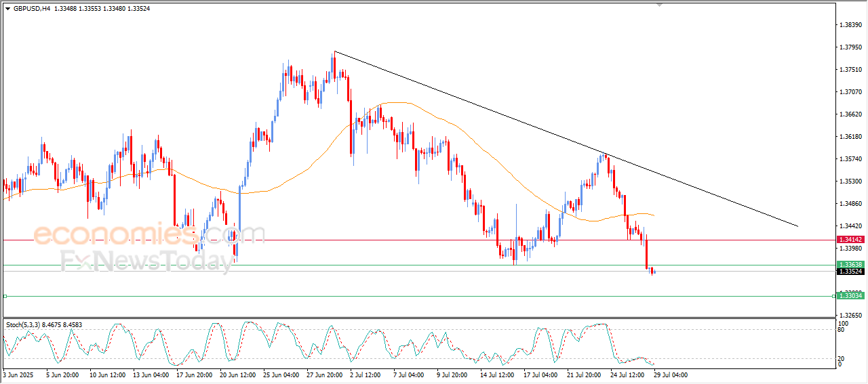Click the 9 Jul 20:00 time label
This screenshot has width=868, height=384.
[x=454, y=375]
